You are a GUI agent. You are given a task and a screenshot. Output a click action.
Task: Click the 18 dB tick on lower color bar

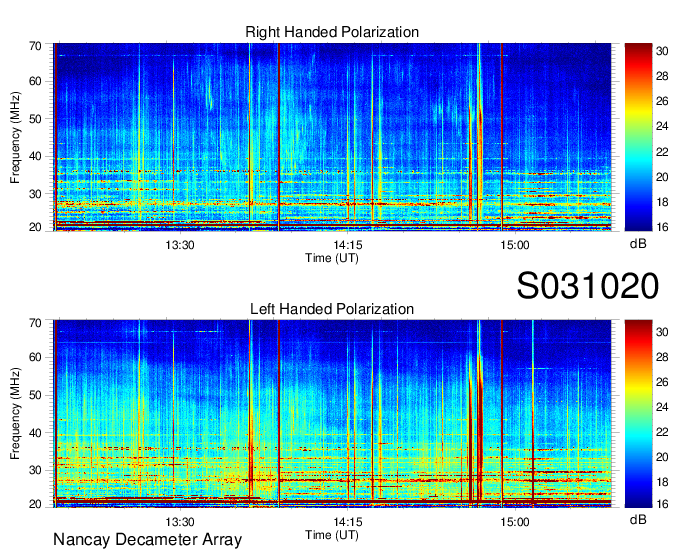[662, 482]
